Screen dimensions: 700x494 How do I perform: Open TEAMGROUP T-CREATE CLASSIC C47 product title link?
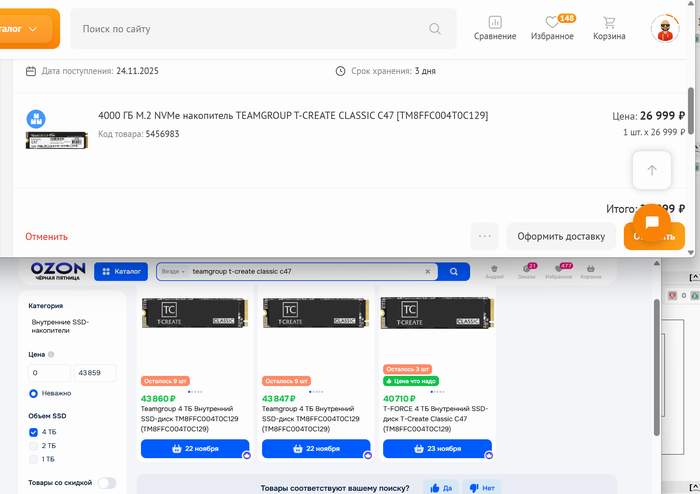coord(293,116)
